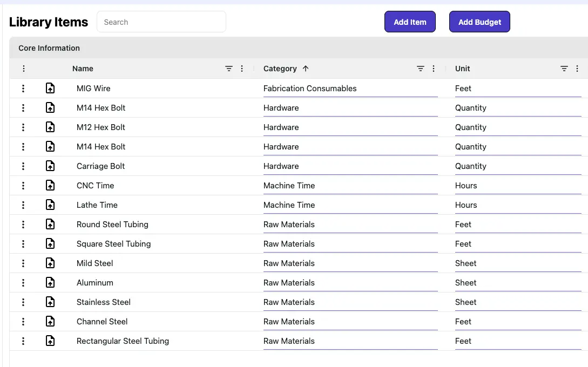Click the upload file icon for Aluminum row
Image resolution: width=588 pixels, height=367 pixels.
tap(50, 283)
